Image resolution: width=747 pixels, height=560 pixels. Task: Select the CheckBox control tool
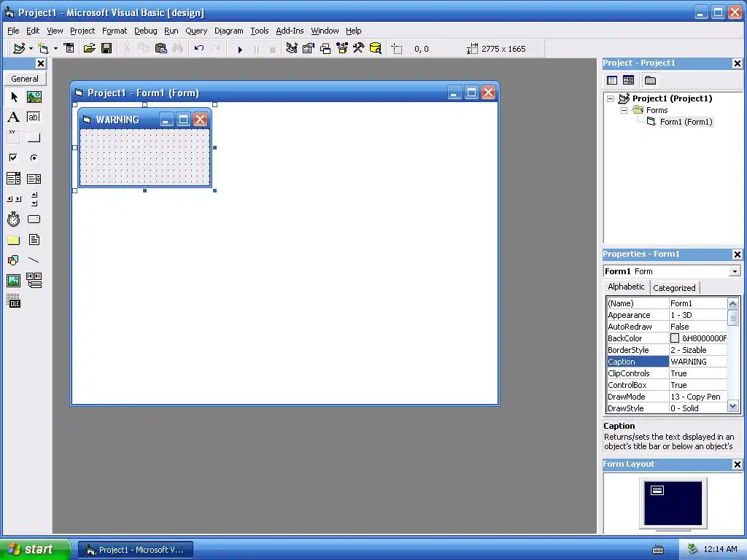coord(14,157)
